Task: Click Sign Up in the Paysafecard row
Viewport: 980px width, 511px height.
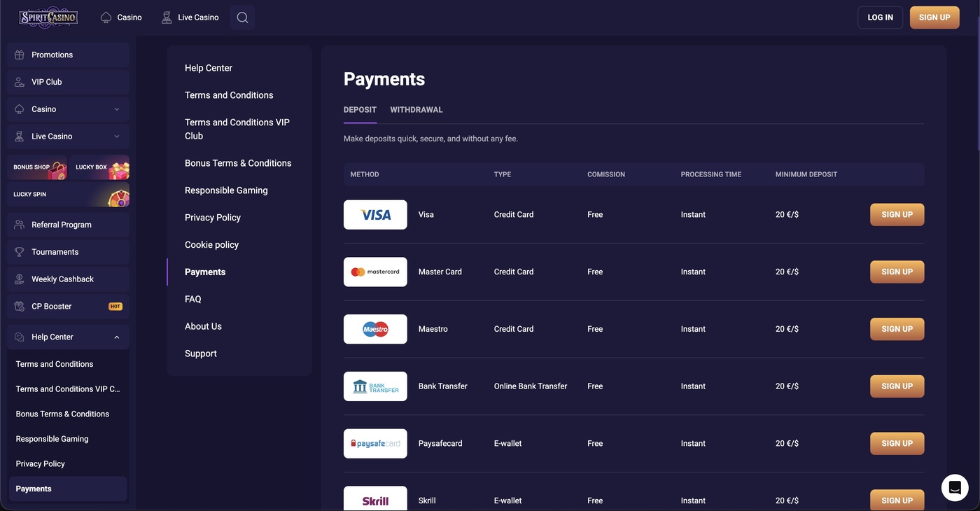Action: [897, 444]
